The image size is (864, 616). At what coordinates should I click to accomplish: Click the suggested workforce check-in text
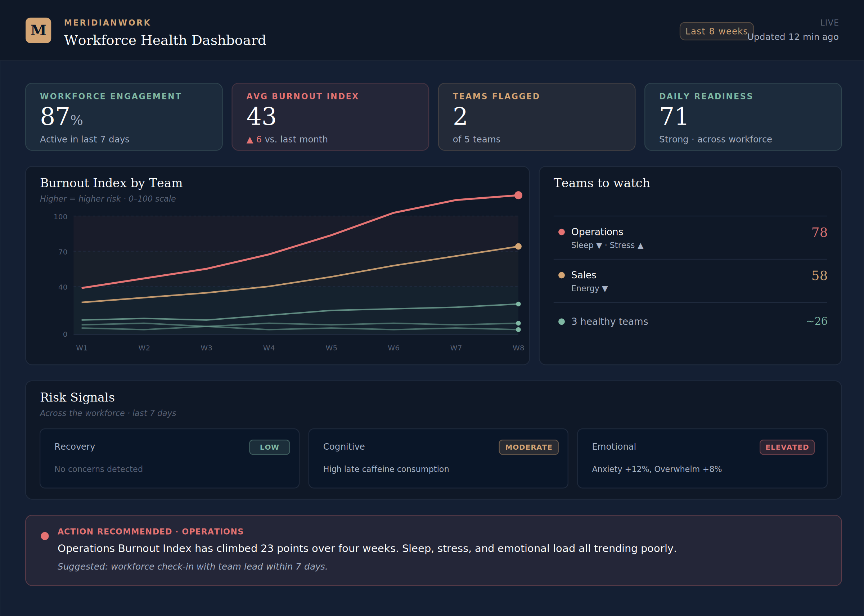pos(192,566)
